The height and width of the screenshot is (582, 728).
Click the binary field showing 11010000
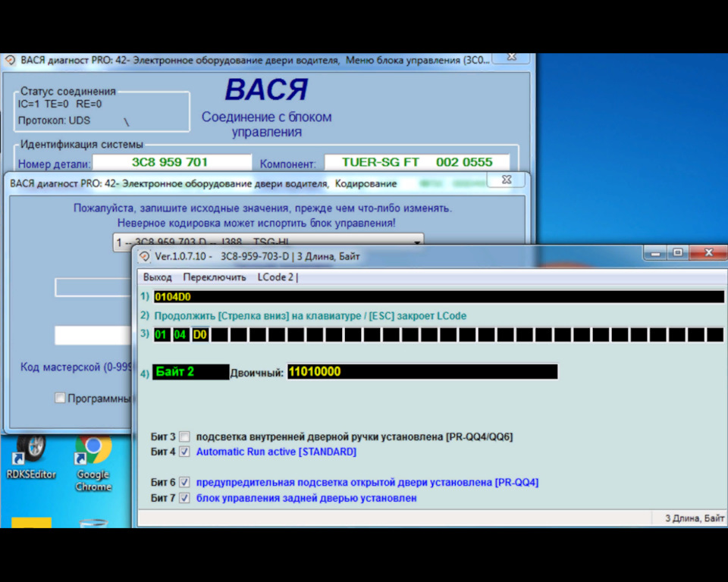tap(422, 372)
